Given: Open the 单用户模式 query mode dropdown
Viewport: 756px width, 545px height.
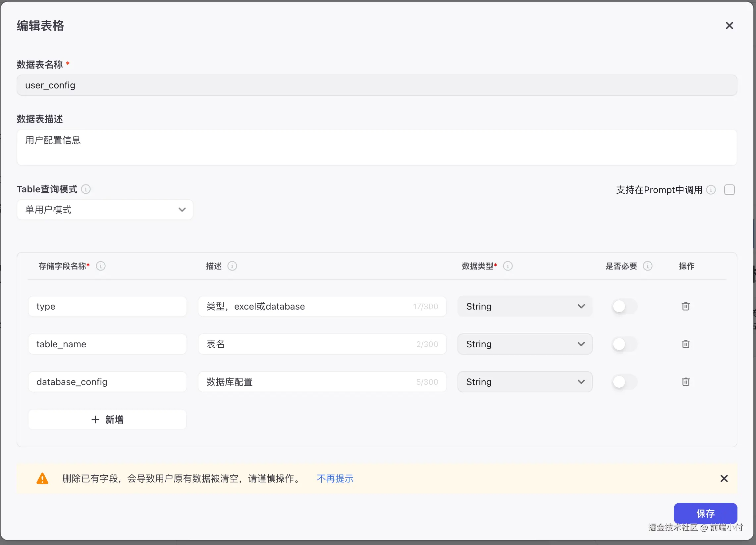Looking at the screenshot, I should tap(105, 210).
